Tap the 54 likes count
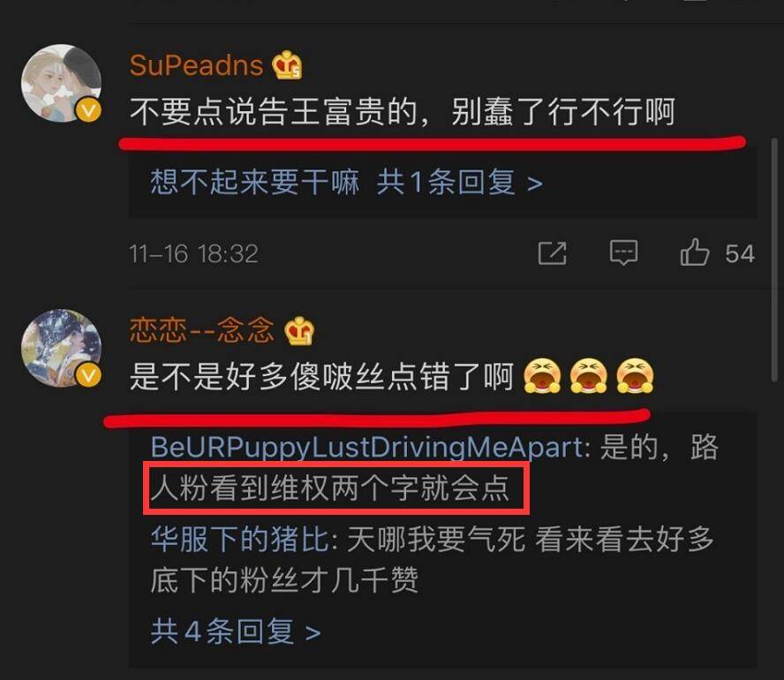Viewport: 784px width, 680px height. pyautogui.click(x=740, y=253)
